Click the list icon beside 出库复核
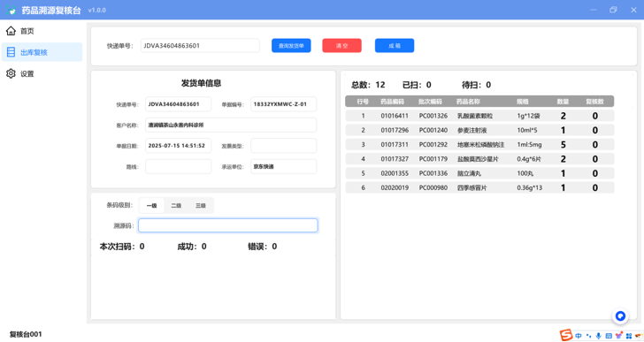This screenshot has height=342, width=644. pos(11,52)
